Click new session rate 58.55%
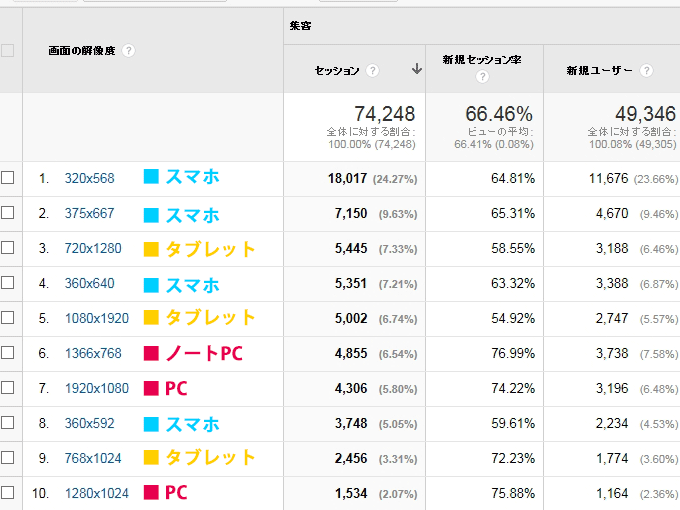The image size is (680, 510). [513, 248]
